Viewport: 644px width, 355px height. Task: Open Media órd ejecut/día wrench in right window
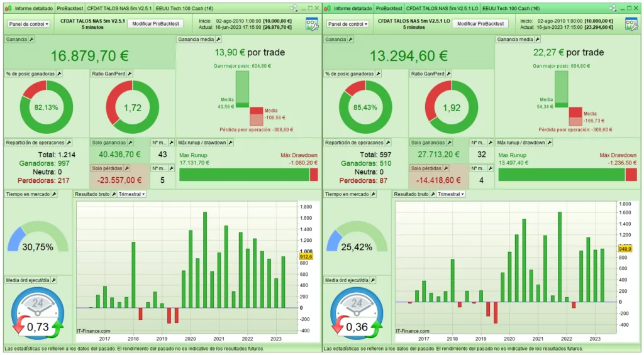tap(373, 280)
